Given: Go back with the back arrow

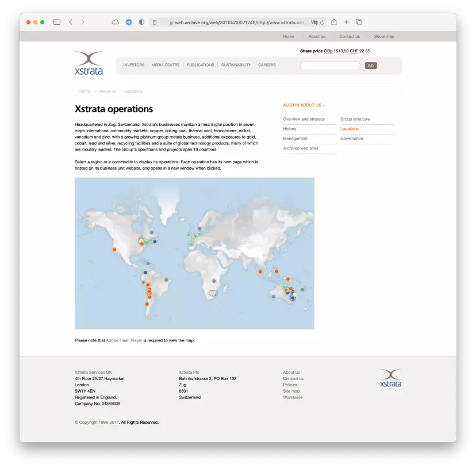Looking at the screenshot, I should 71,22.
